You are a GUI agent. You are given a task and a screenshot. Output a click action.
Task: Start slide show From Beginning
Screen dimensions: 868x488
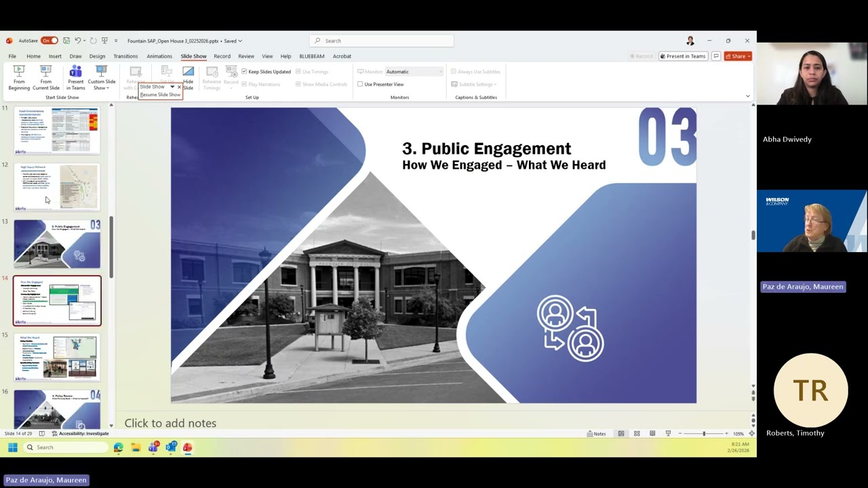pos(19,78)
